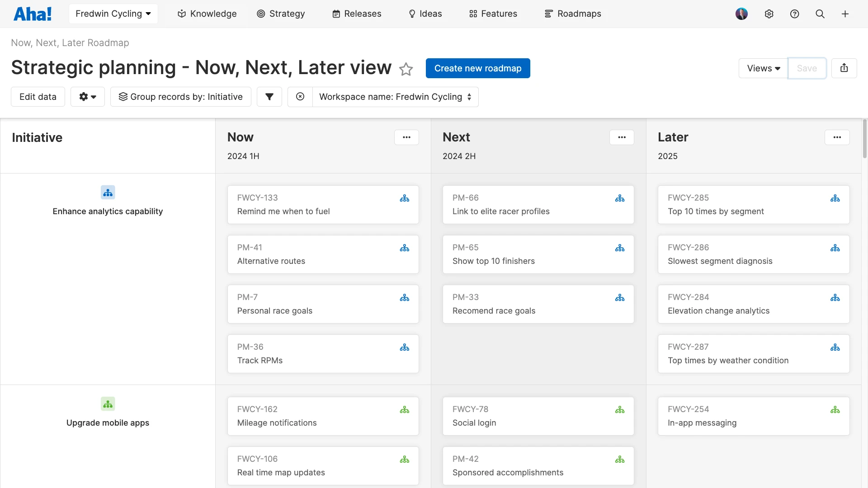
Task: Open the Fredwin Cycling workspace dropdown
Action: 113,14
